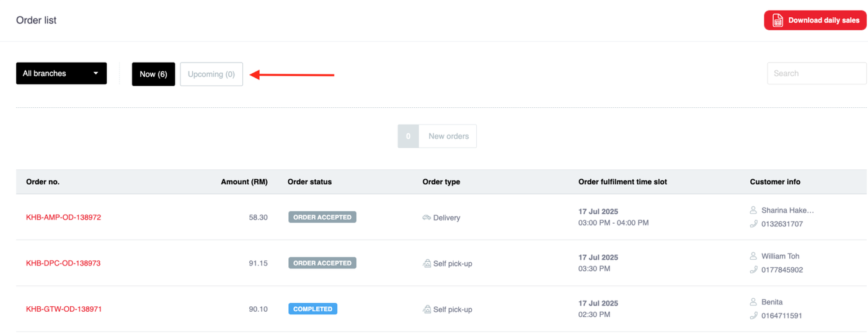Viewport: 868px width, 336px height.
Task: Click the phone icon beside 0164711591
Action: coord(753,316)
